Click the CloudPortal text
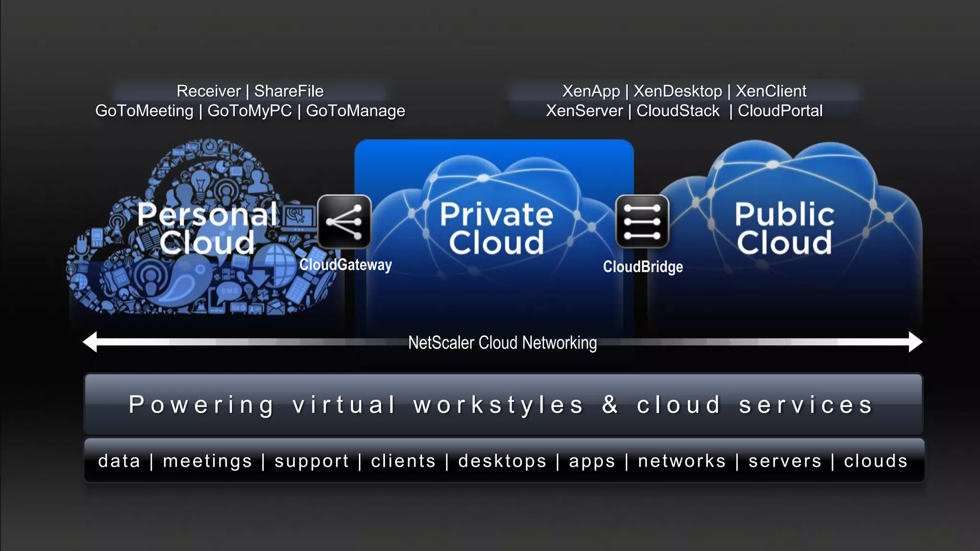 (780, 111)
